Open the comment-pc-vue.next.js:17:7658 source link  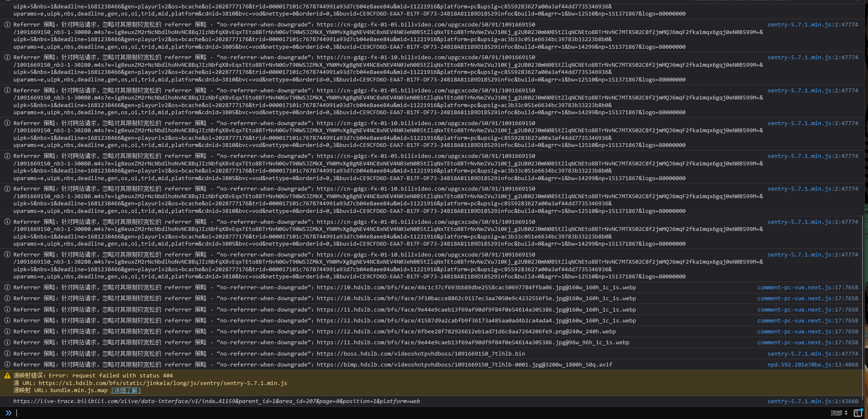coord(808,287)
